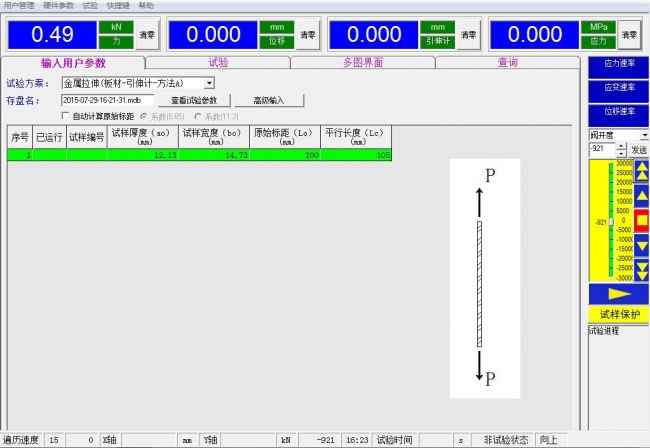650x448 pixels.
Task: Click the 应力速率 stress rate button
Action: click(618, 67)
